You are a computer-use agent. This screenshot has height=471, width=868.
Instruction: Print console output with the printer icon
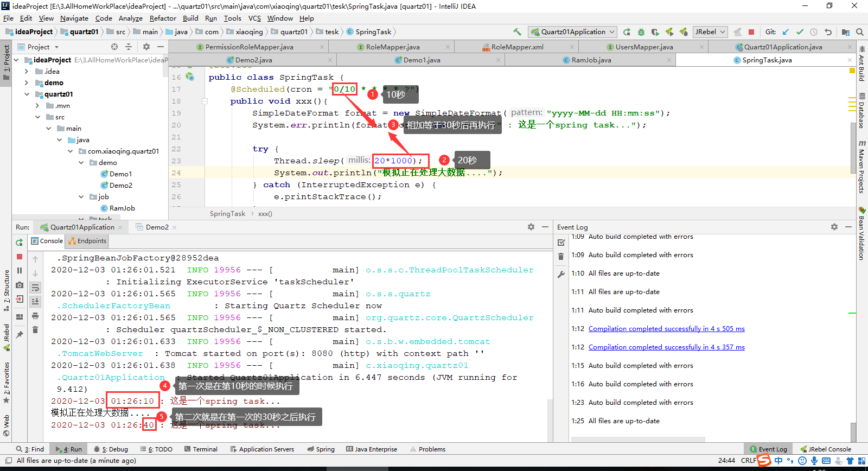tap(35, 316)
